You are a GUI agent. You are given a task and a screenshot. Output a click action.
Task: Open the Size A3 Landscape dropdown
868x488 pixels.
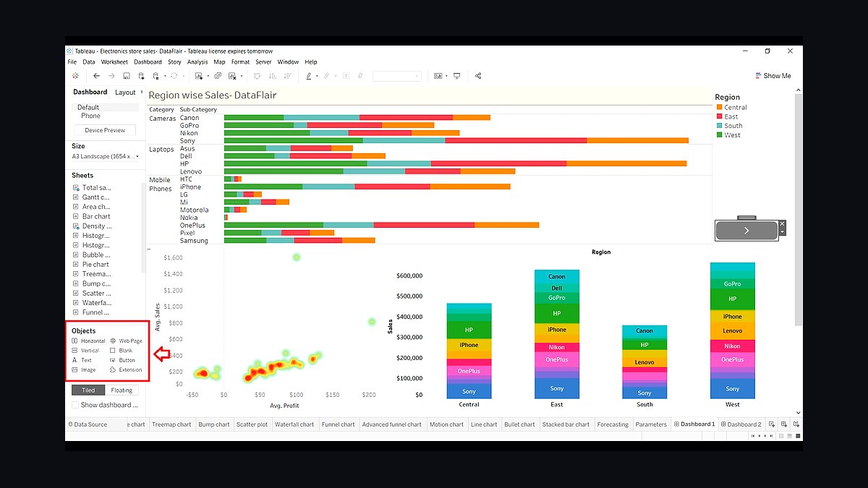click(106, 156)
